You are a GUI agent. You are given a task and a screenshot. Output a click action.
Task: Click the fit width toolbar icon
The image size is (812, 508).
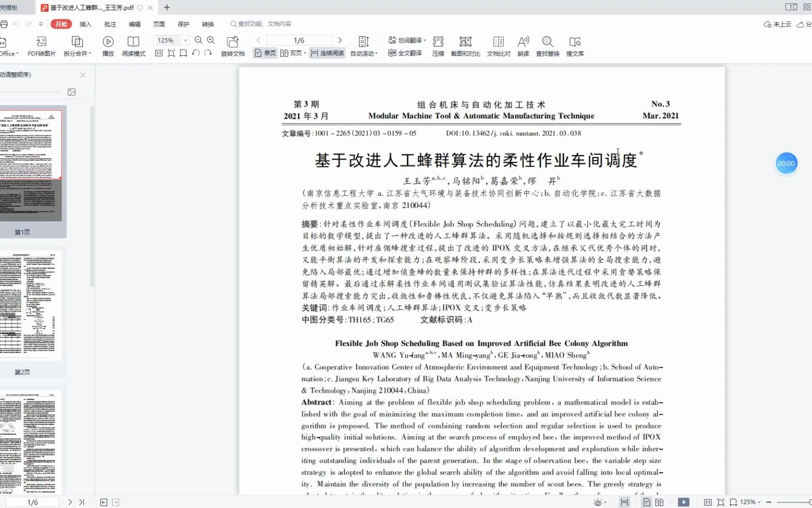point(183,53)
